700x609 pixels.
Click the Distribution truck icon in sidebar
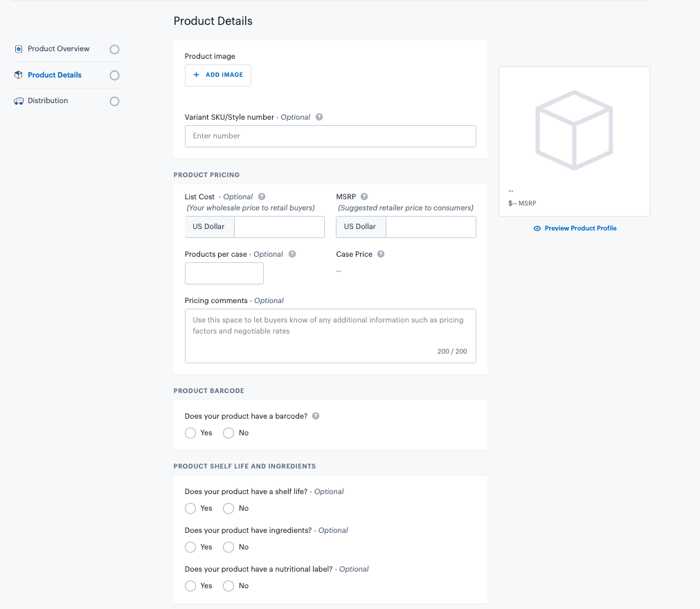[x=19, y=101]
